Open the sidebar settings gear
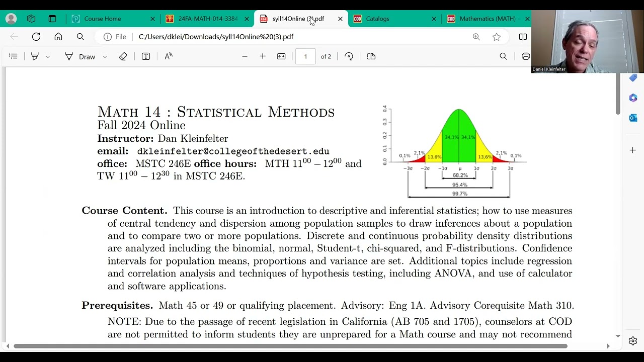 [633, 341]
